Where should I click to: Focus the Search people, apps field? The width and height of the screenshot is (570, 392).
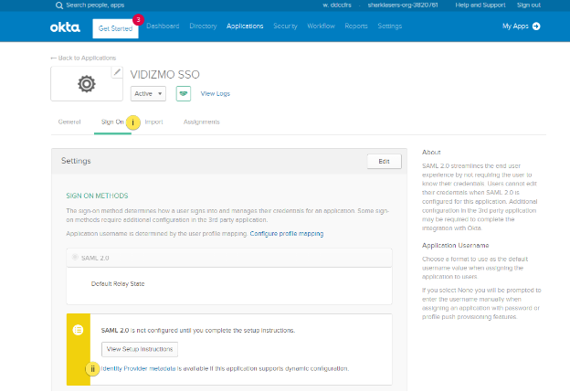click(95, 5)
